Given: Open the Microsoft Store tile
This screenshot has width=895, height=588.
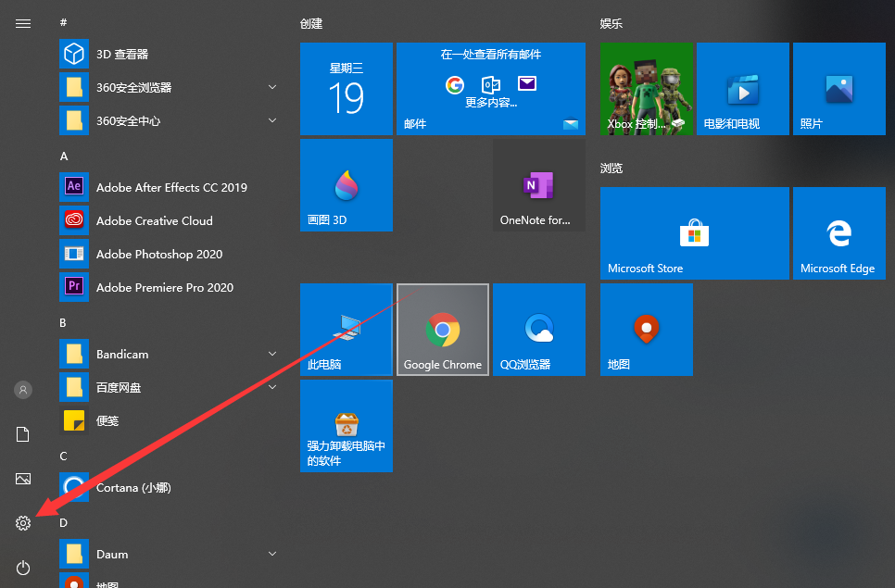Looking at the screenshot, I should coord(694,233).
